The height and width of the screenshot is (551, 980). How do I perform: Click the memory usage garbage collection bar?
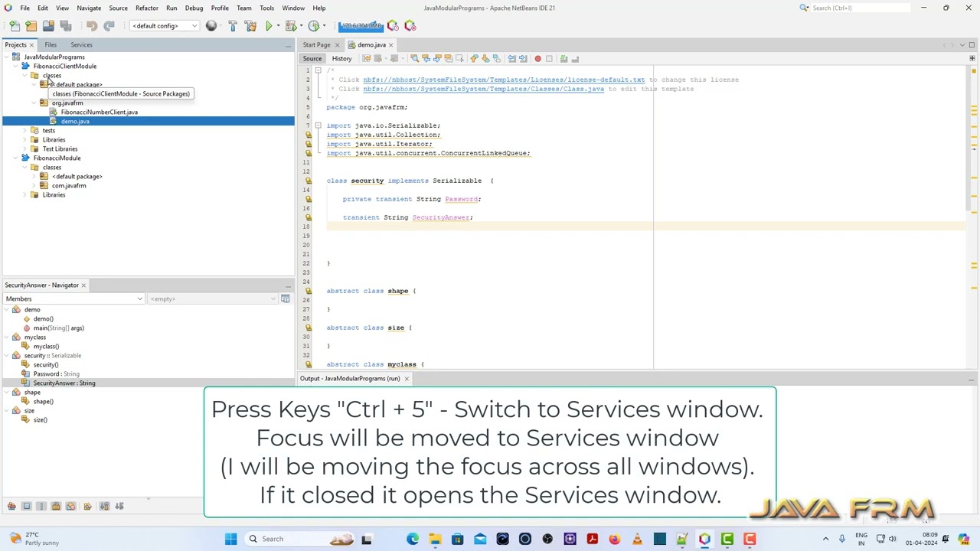click(361, 26)
